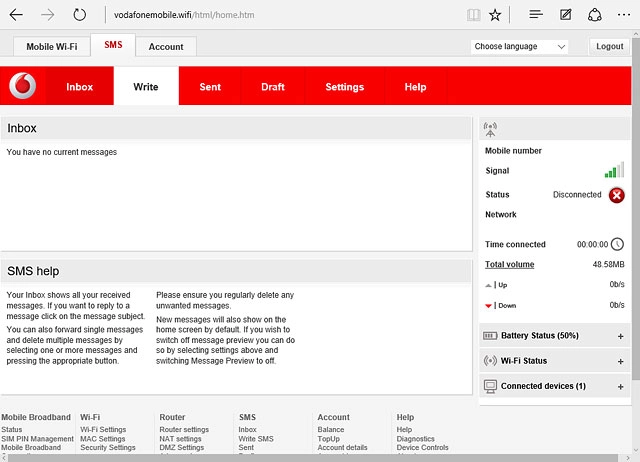640x462 pixels.
Task: Open the reading view book icon
Action: pyautogui.click(x=473, y=15)
